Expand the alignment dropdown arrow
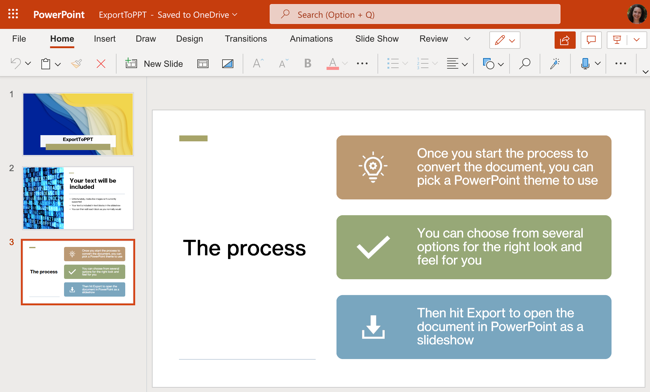 click(x=465, y=64)
